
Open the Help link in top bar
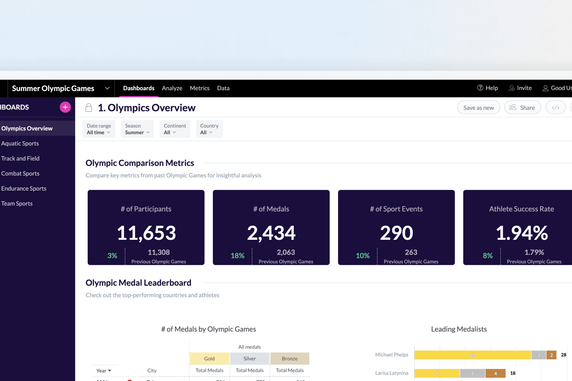[487, 88]
